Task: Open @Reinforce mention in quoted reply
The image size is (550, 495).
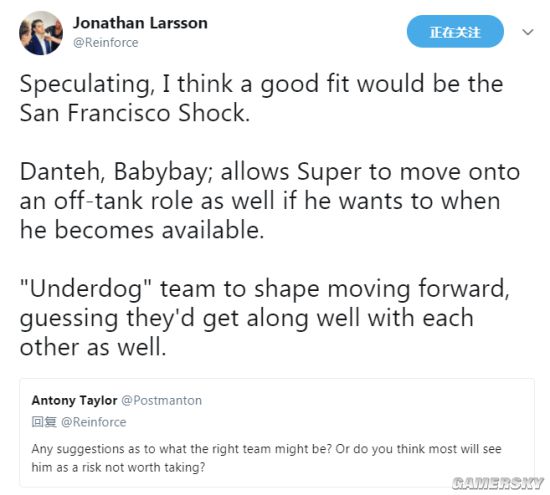Action: [x=94, y=422]
